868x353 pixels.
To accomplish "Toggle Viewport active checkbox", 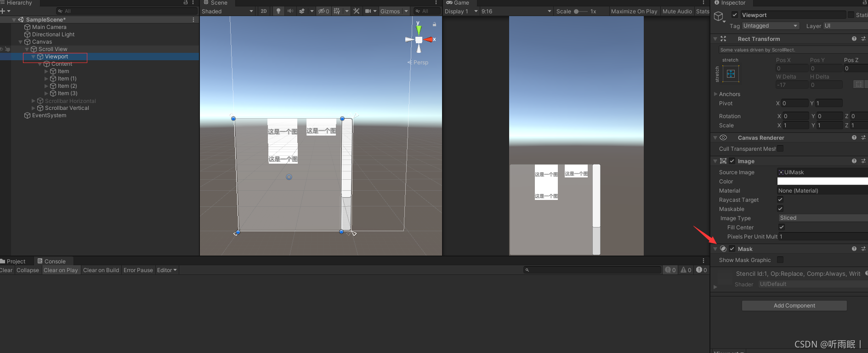I will (x=735, y=15).
